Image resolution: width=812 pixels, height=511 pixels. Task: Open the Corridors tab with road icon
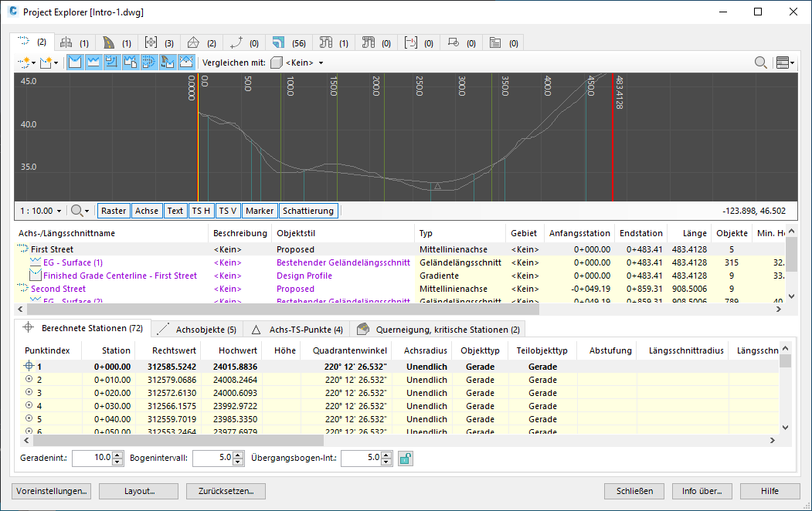click(x=117, y=43)
